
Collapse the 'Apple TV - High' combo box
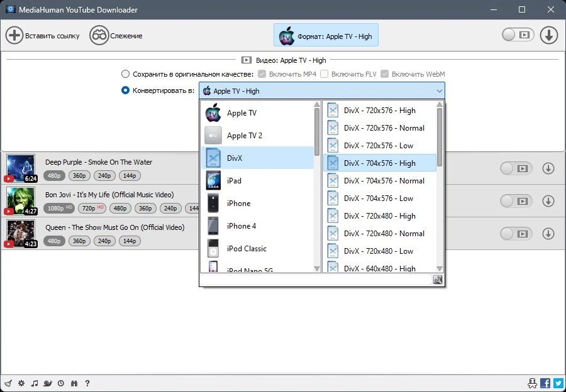[321, 91]
